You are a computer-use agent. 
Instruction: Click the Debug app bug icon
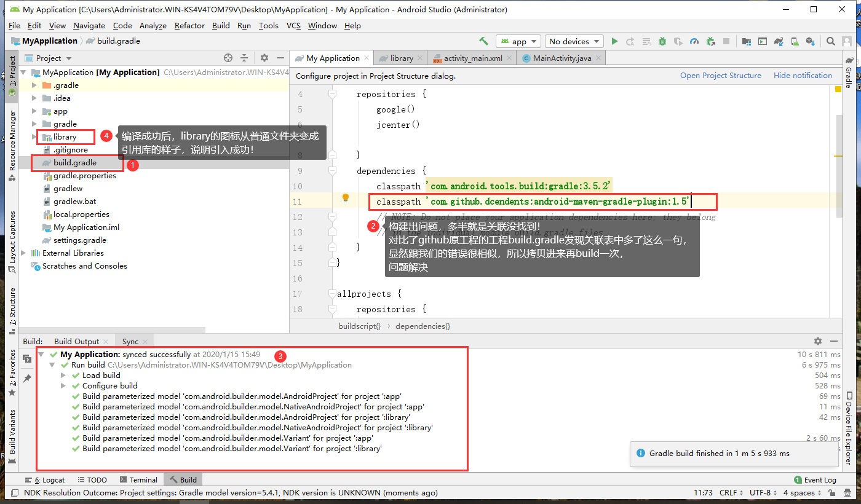click(662, 41)
